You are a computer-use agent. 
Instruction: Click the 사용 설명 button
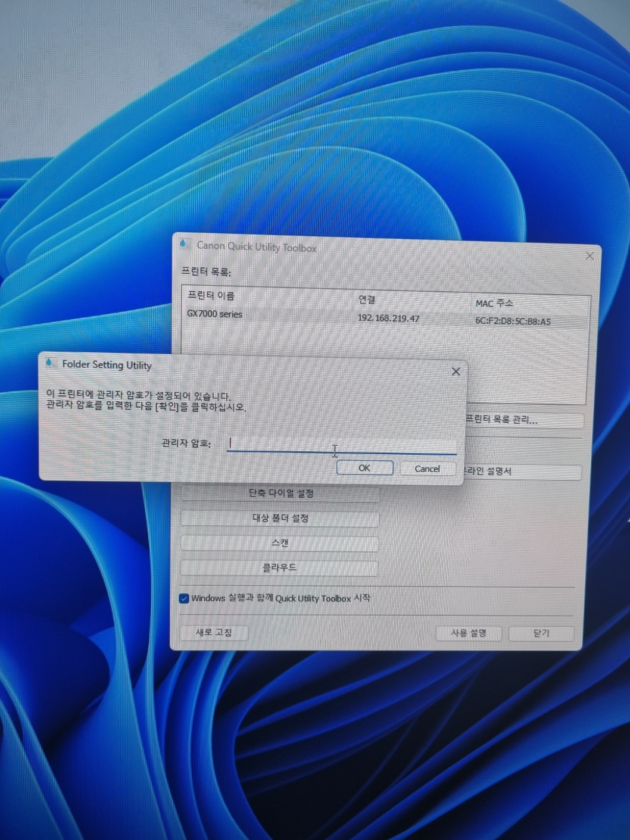pos(469,633)
